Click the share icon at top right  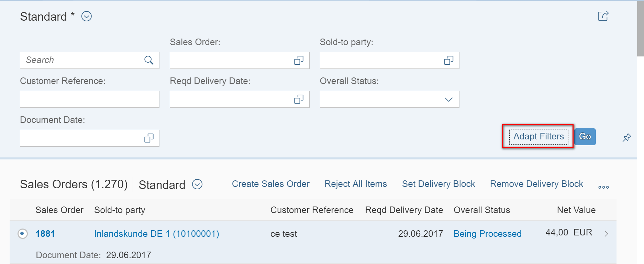click(x=603, y=16)
